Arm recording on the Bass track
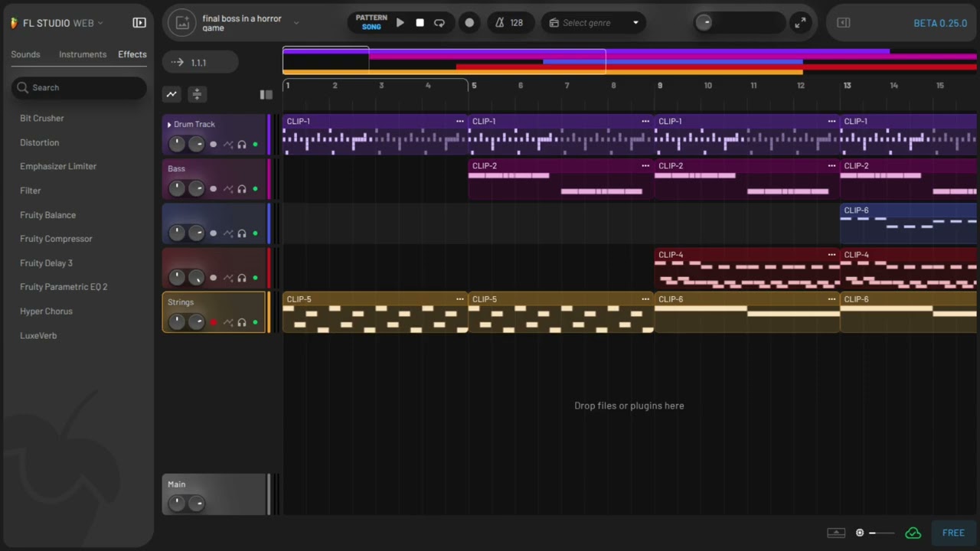 [x=213, y=189]
